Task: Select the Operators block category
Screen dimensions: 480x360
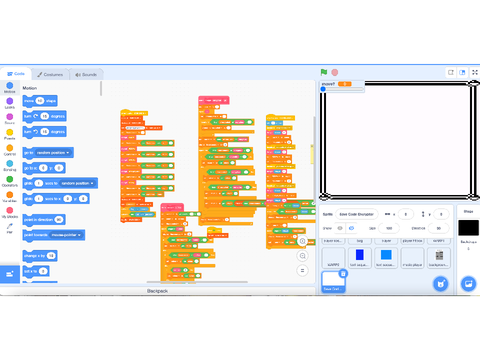Action: pyautogui.click(x=10, y=181)
